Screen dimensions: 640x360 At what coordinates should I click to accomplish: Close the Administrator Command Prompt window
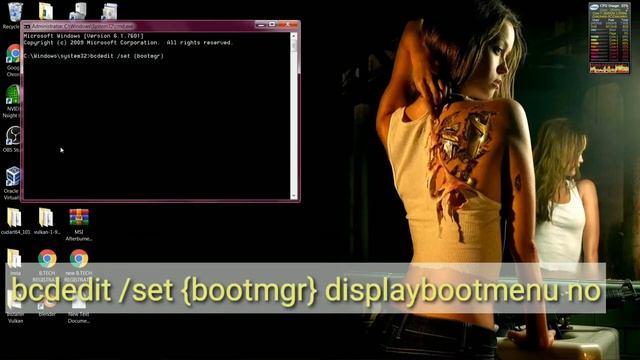coord(289,25)
